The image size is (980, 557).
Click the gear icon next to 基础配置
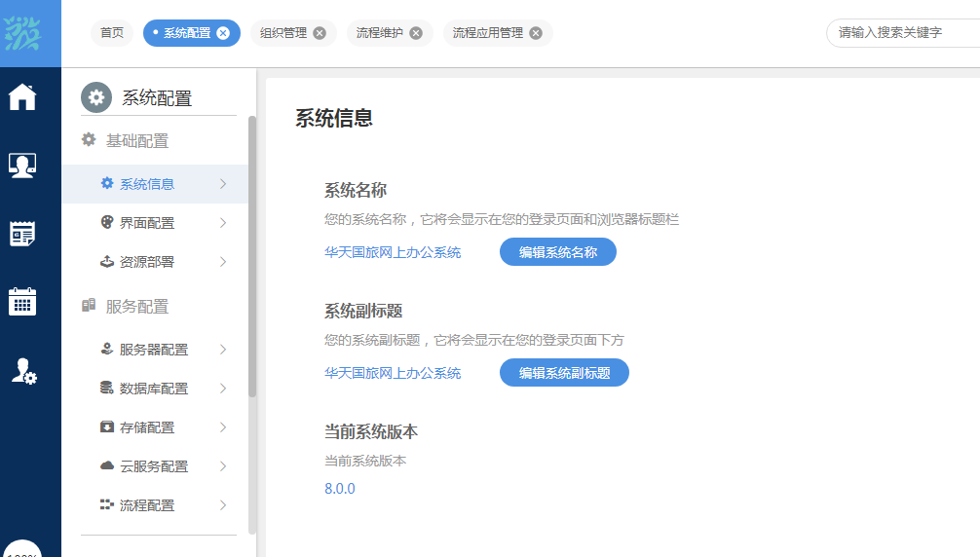tap(89, 140)
